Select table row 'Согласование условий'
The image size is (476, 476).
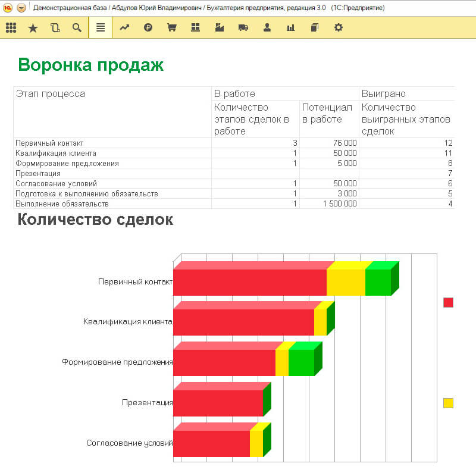(x=234, y=183)
